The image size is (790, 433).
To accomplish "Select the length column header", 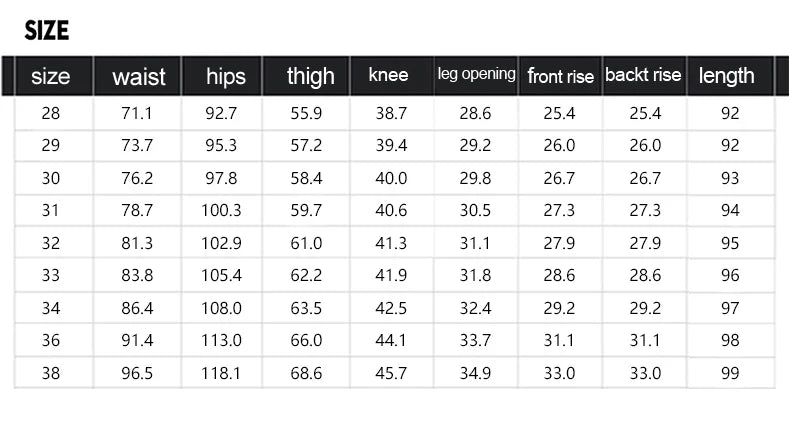I will click(726, 76).
